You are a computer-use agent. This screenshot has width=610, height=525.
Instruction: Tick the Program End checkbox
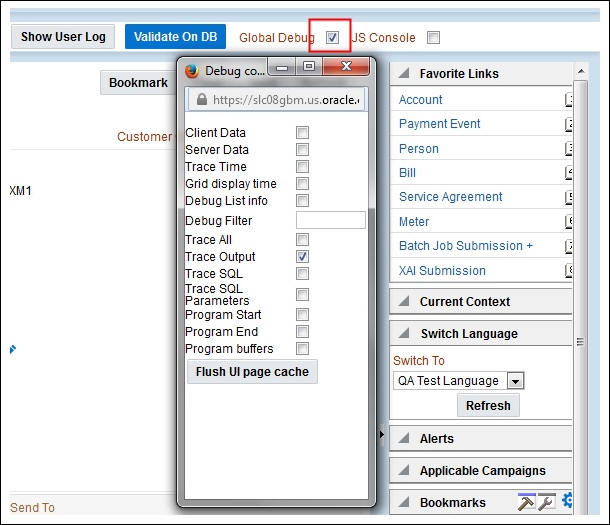tap(302, 332)
